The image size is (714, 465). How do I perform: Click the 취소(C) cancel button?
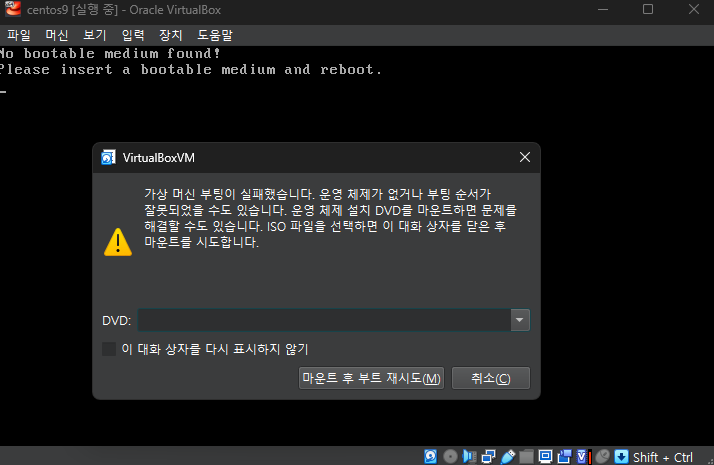point(490,378)
